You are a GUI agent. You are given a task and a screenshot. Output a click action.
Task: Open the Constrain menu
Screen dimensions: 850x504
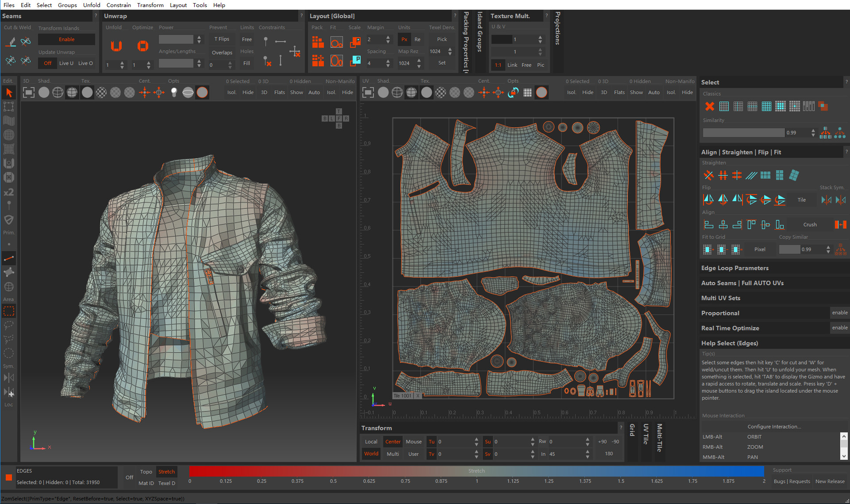[x=119, y=5]
